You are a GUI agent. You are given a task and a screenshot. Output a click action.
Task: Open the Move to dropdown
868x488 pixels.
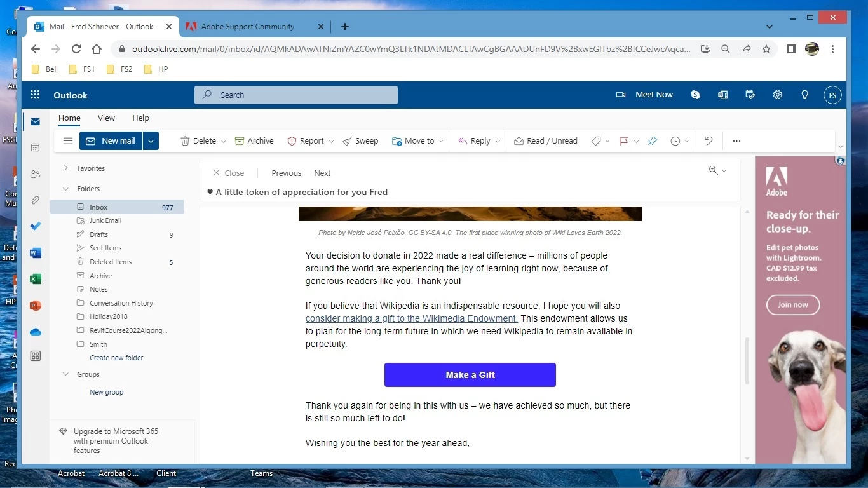pyautogui.click(x=441, y=141)
